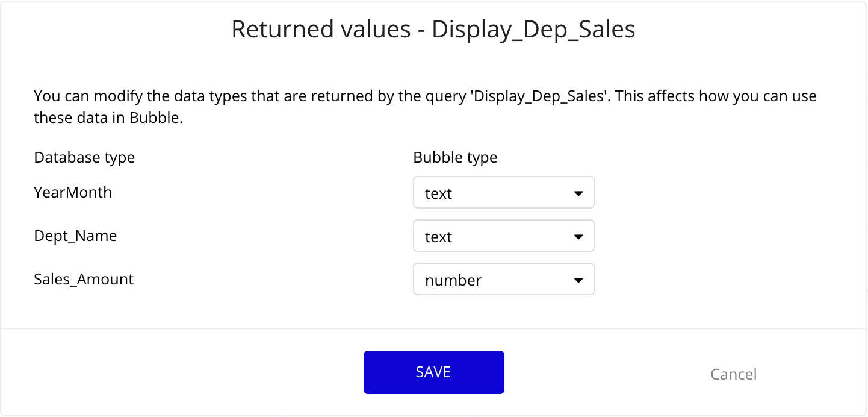Viewport: 868px width, 417px height.
Task: Click the YearMonth field label
Action: point(73,193)
